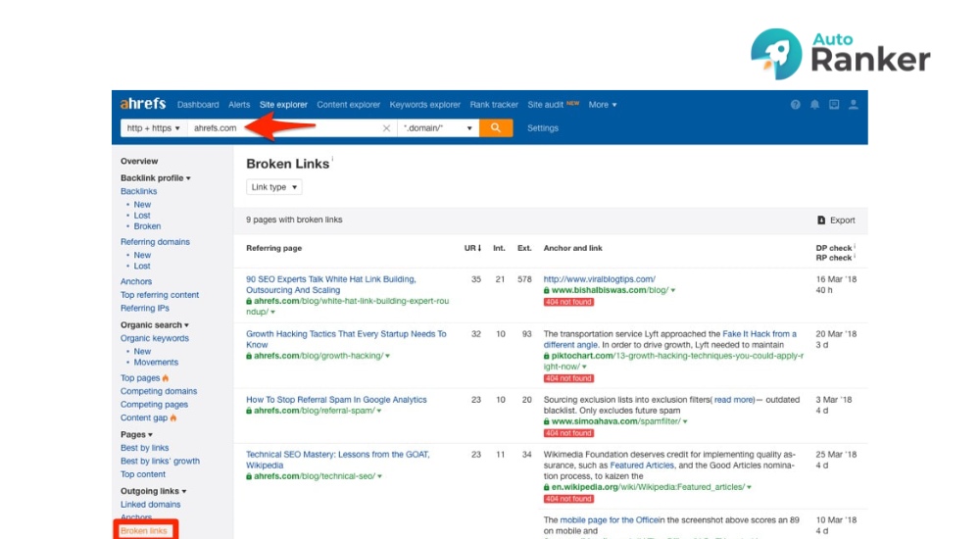Open Backlinks in the sidebar
This screenshot has width=980, height=539.
point(139,191)
